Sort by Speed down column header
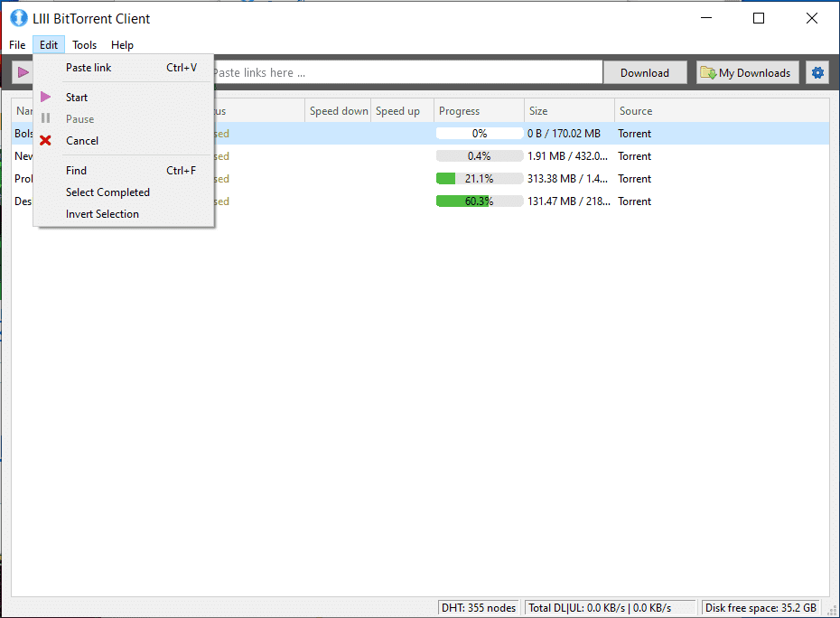The width and height of the screenshot is (840, 618). click(x=339, y=111)
